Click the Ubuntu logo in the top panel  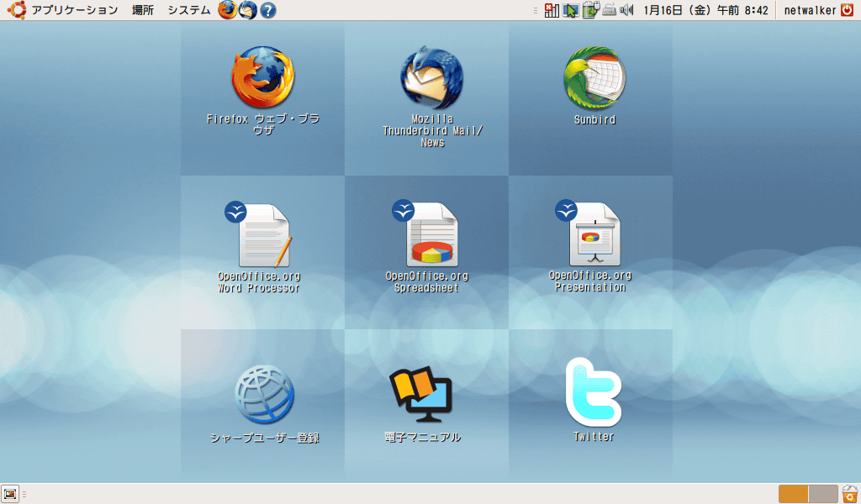point(17,10)
